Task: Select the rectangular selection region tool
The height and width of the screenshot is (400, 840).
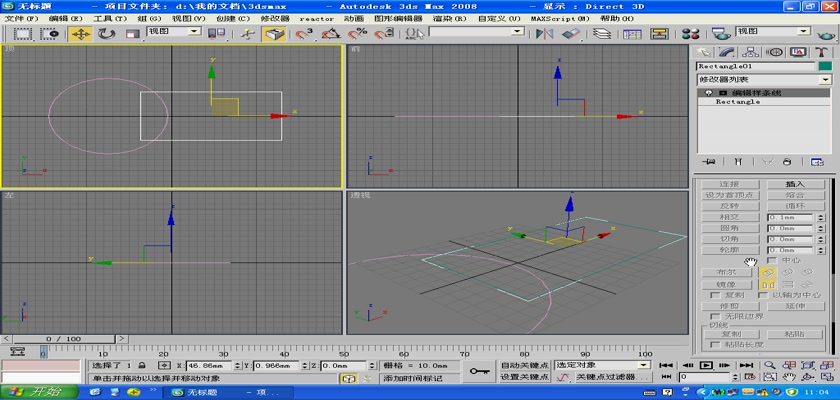Action: 22,34
